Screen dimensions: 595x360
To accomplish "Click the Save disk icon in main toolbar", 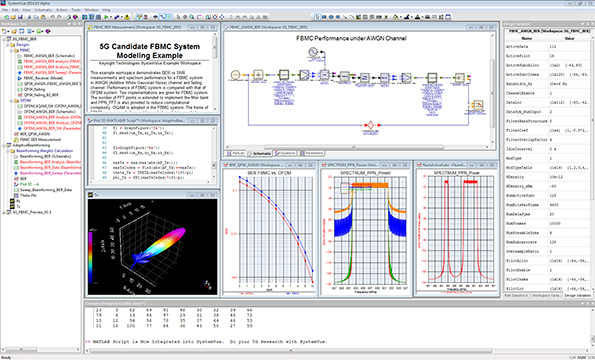I will 20,17.
